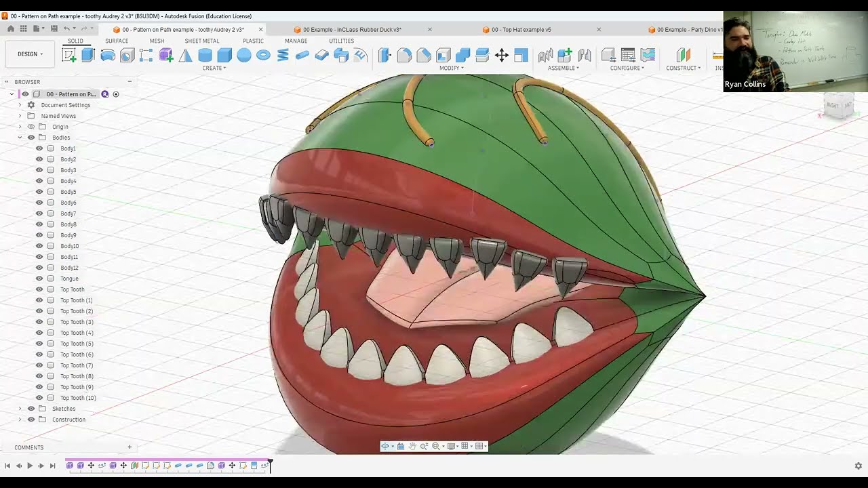Select the Document Settings tree item
Viewport: 868px width, 488px height.
point(66,105)
